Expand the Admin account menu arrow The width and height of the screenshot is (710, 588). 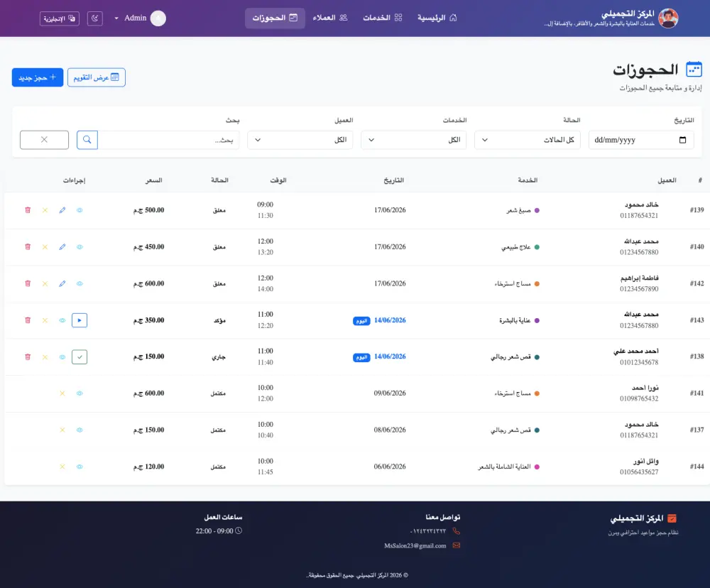point(116,18)
